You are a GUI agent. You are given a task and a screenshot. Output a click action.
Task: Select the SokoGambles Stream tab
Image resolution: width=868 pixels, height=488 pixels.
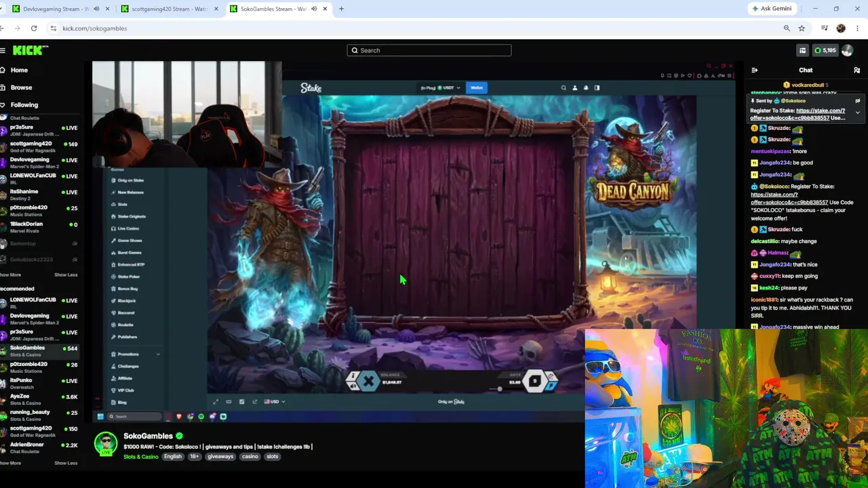click(279, 9)
